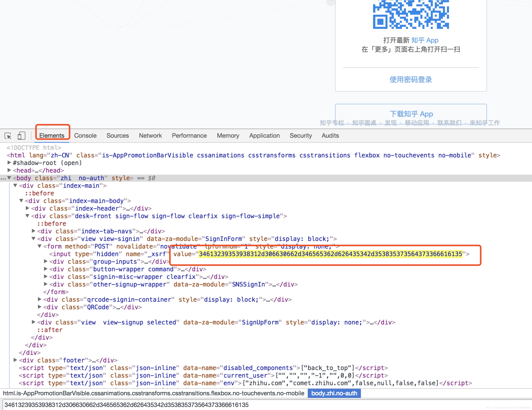Image resolution: width=532 pixels, height=410 pixels.
Task: Collapse the body class zhi no-auth node
Action: 9,178
